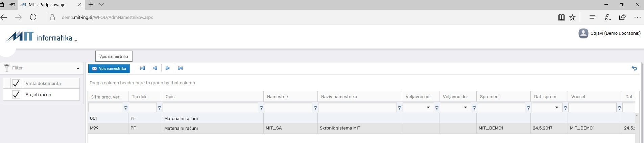Open filter menu for Opis column
Screen dimensions: 644x143
[261, 108]
